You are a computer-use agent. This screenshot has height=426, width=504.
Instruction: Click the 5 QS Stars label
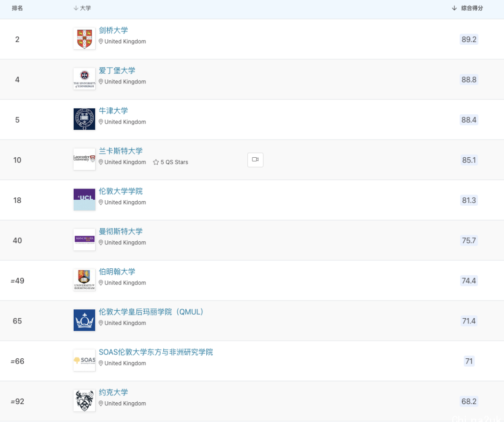tap(174, 162)
